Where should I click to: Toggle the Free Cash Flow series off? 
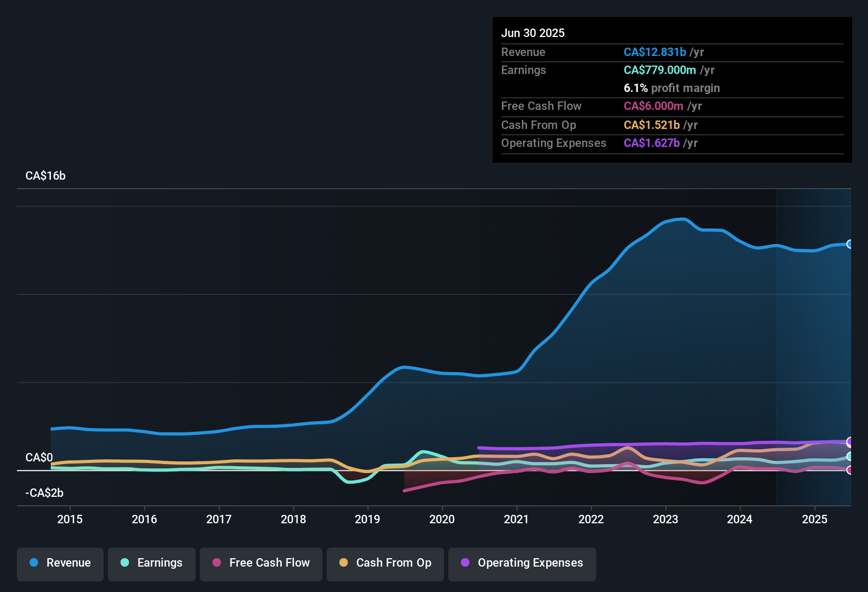pyautogui.click(x=261, y=563)
